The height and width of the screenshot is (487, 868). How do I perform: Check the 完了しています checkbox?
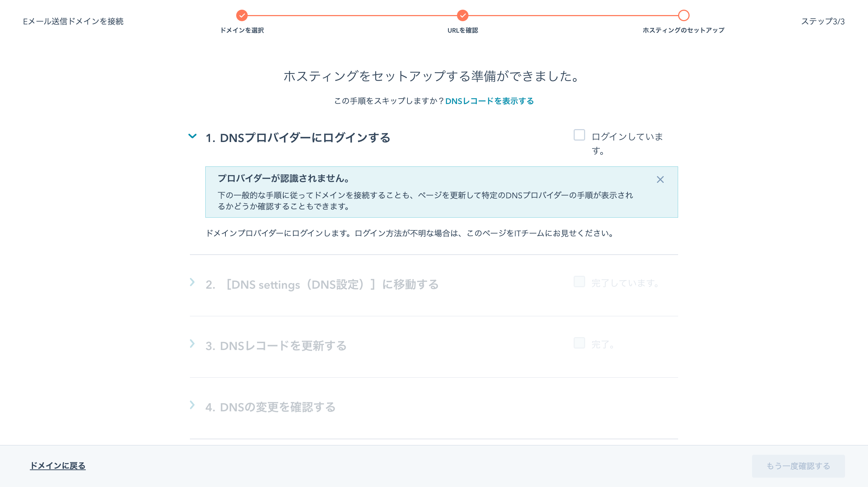579,282
